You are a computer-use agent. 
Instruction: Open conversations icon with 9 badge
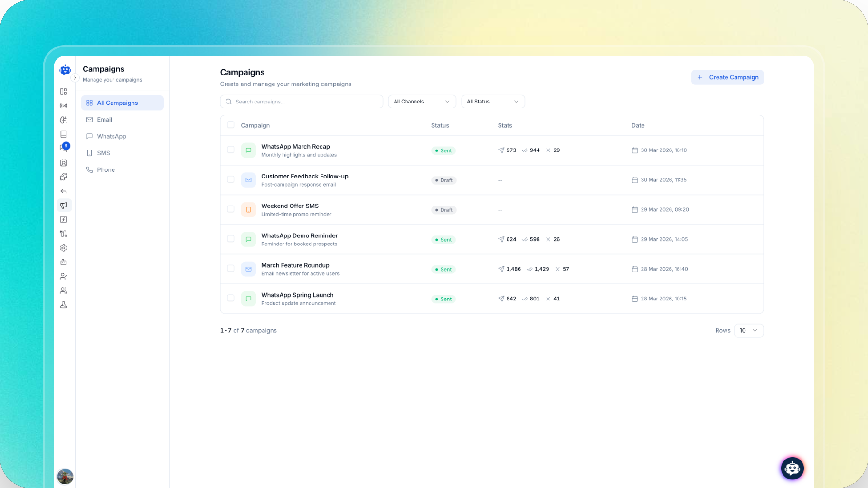click(64, 148)
